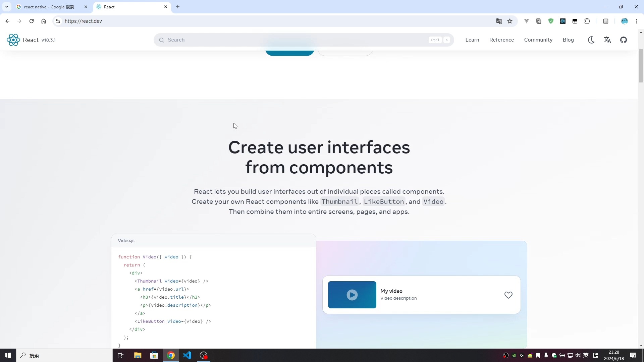Focus the Search input field

[304, 40]
